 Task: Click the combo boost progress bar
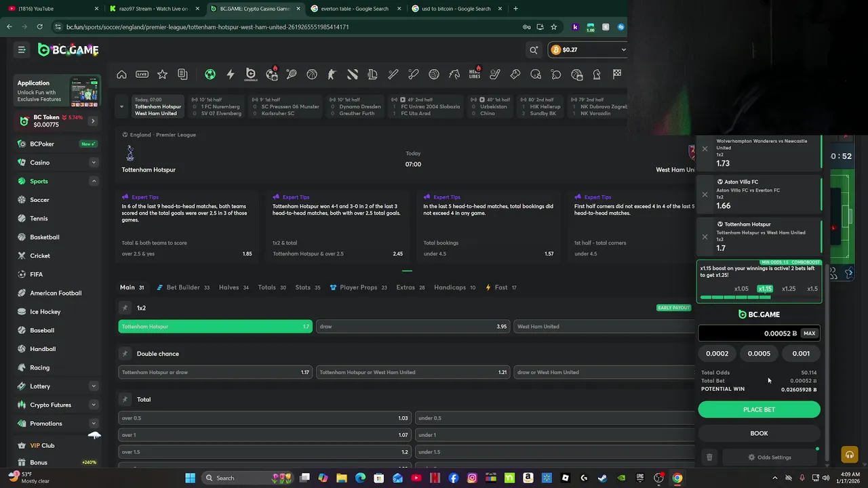coord(759,297)
